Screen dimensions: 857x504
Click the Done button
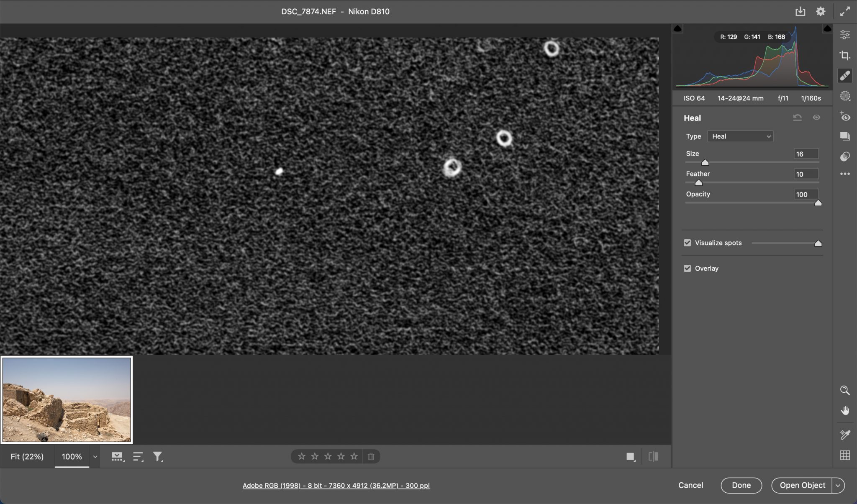pos(741,485)
